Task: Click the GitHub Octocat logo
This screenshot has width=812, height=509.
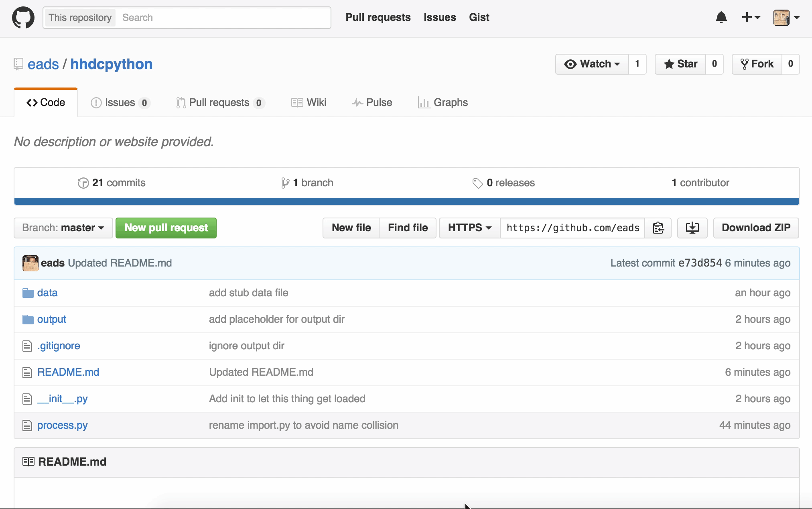Action: point(23,18)
